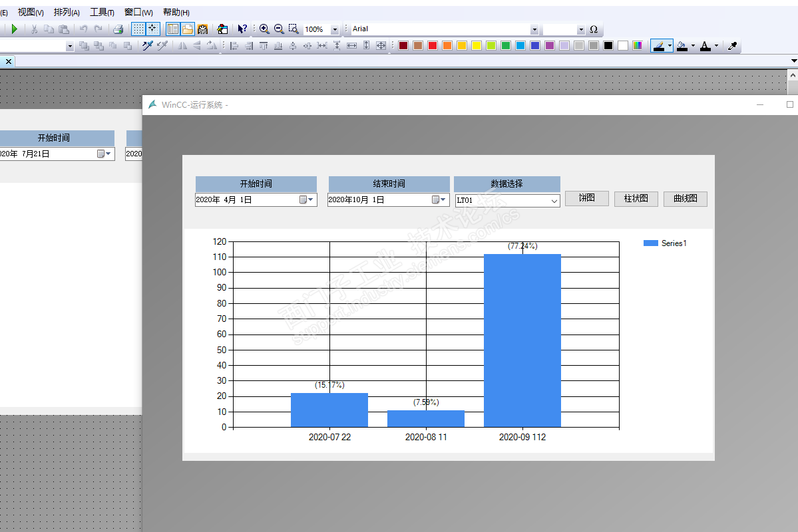This screenshot has height=532, width=798.
Task: Click the mirror horizontally icon
Action: coord(182,46)
